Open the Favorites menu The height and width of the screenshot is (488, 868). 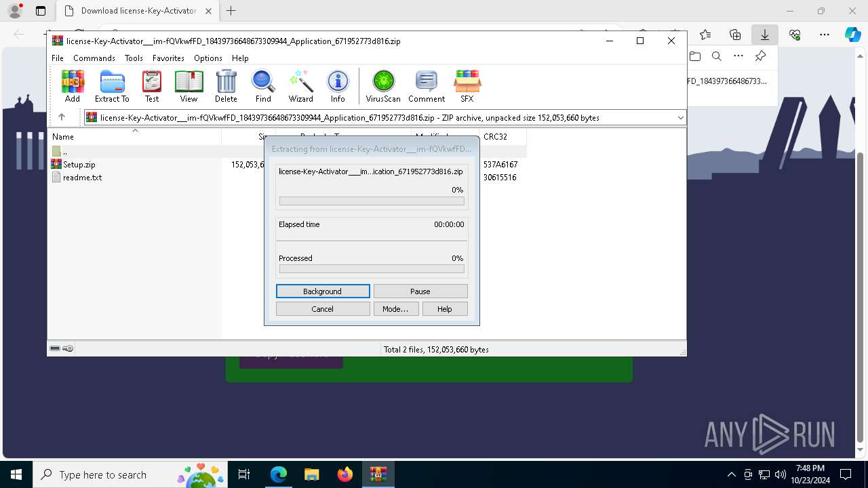coord(168,58)
